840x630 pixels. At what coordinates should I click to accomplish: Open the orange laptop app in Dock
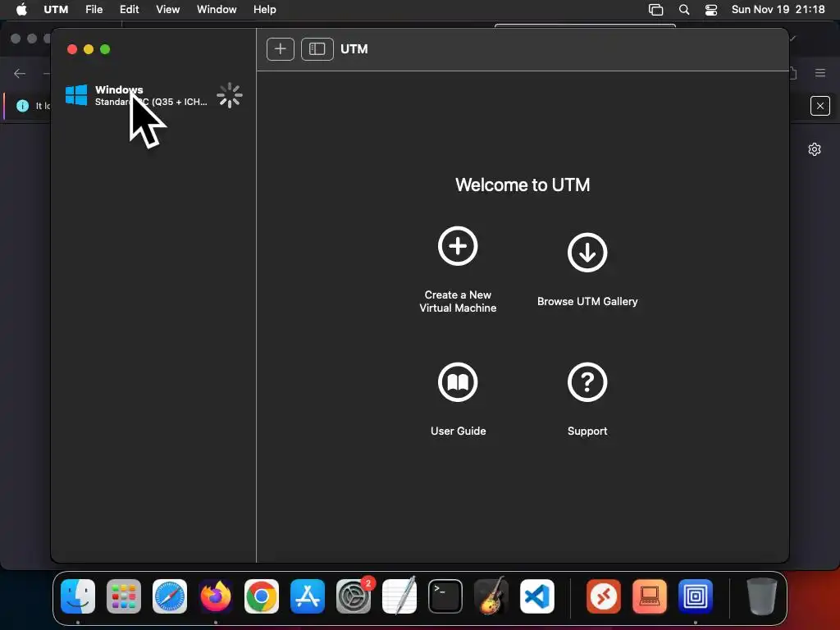click(650, 596)
